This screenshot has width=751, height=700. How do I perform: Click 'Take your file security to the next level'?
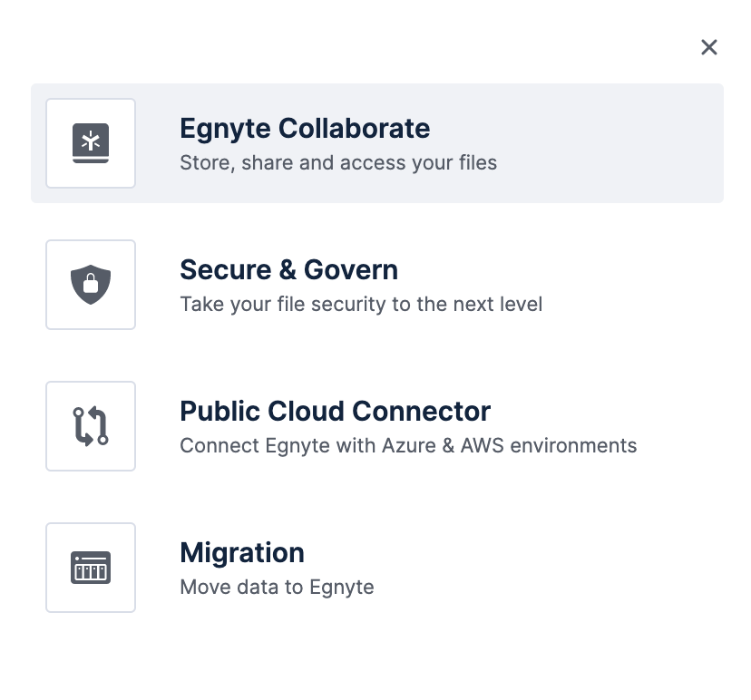pos(361,304)
